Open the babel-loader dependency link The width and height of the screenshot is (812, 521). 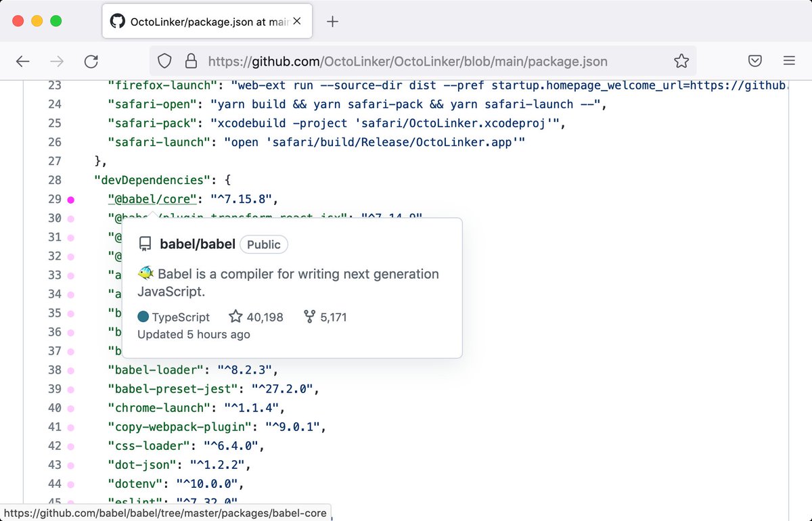pos(156,369)
